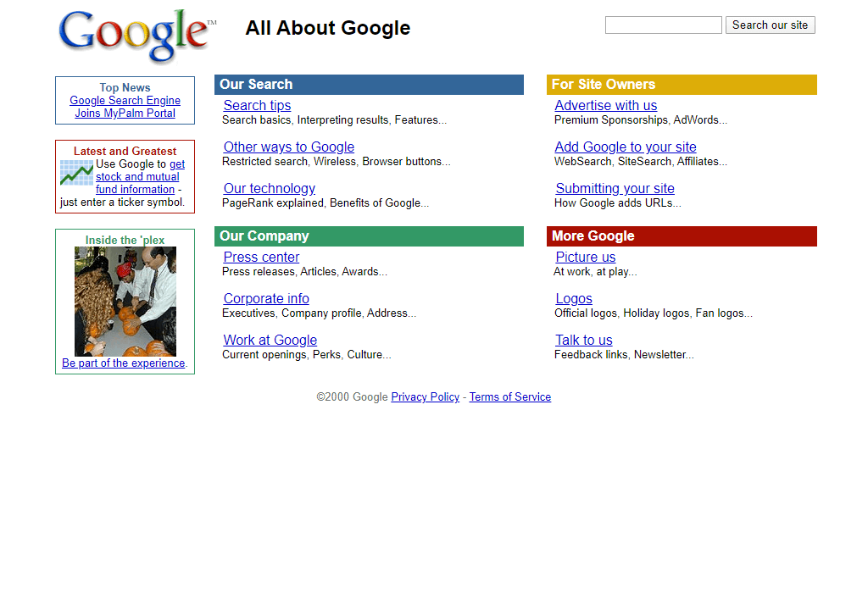Viewport: 868px width, 593px height.
Task: Click text 'Current openings, Perks, Culture...'
Action: (x=307, y=355)
